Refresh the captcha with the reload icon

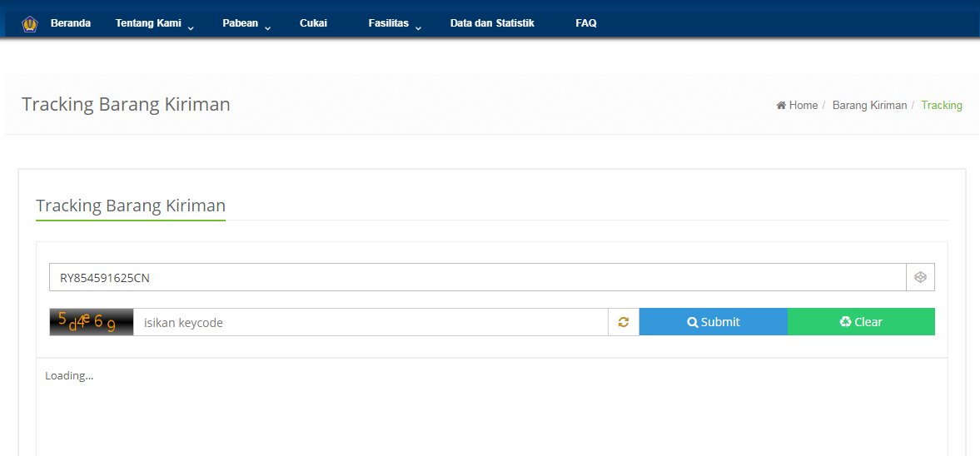[624, 322]
